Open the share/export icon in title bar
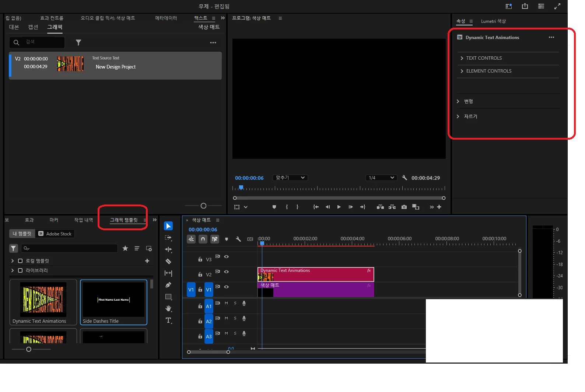Image resolution: width=585 pixels, height=392 pixels. (x=525, y=6)
